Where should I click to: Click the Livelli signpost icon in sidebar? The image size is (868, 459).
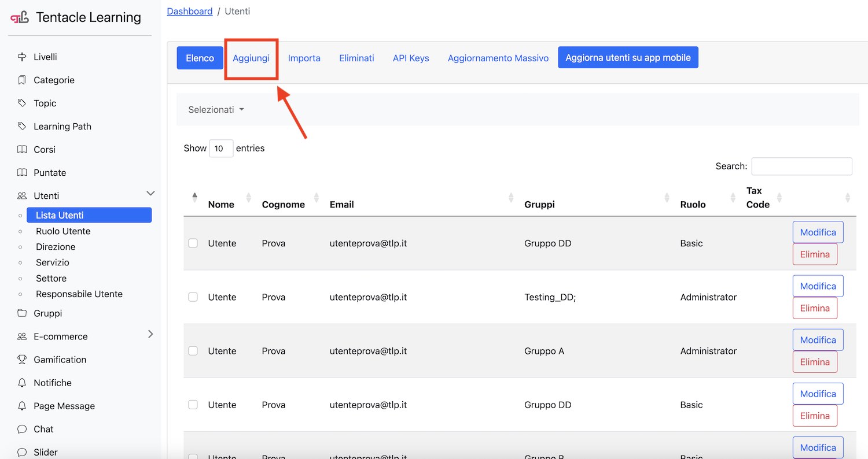(x=22, y=57)
